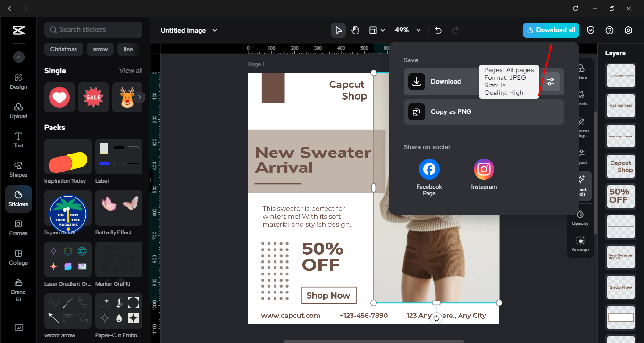
Task: Click the Shop Now box on canvas
Action: point(329,296)
